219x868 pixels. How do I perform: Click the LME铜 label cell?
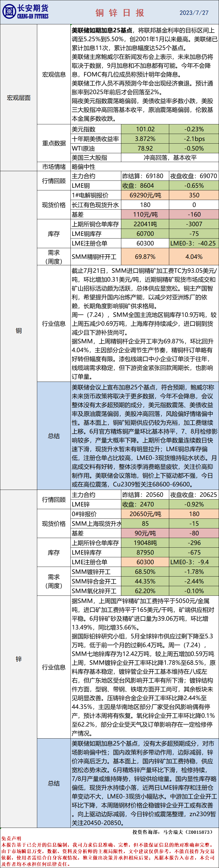[96, 185]
